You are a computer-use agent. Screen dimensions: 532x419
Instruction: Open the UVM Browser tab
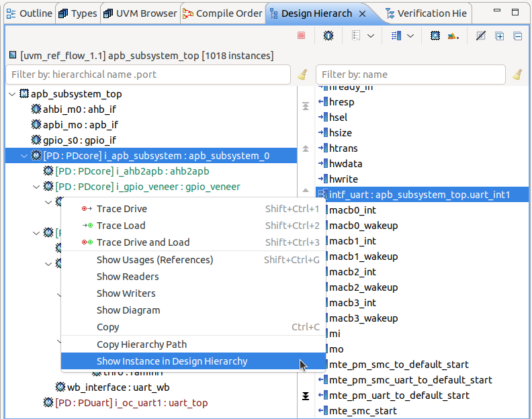click(140, 13)
